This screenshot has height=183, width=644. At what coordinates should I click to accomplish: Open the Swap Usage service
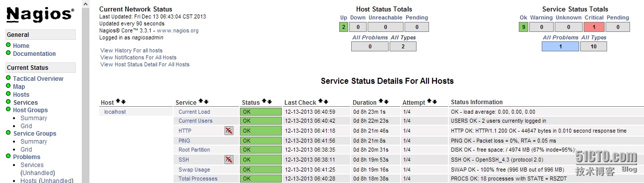point(194,170)
